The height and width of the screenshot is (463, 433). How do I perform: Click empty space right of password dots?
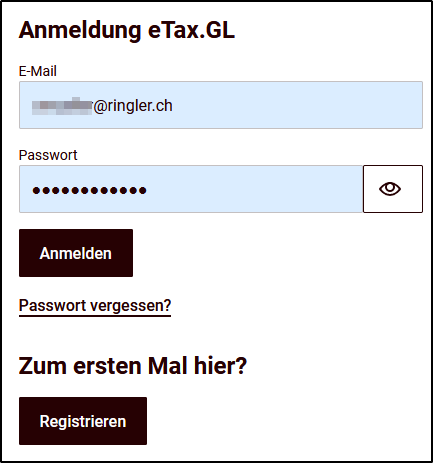click(253, 189)
